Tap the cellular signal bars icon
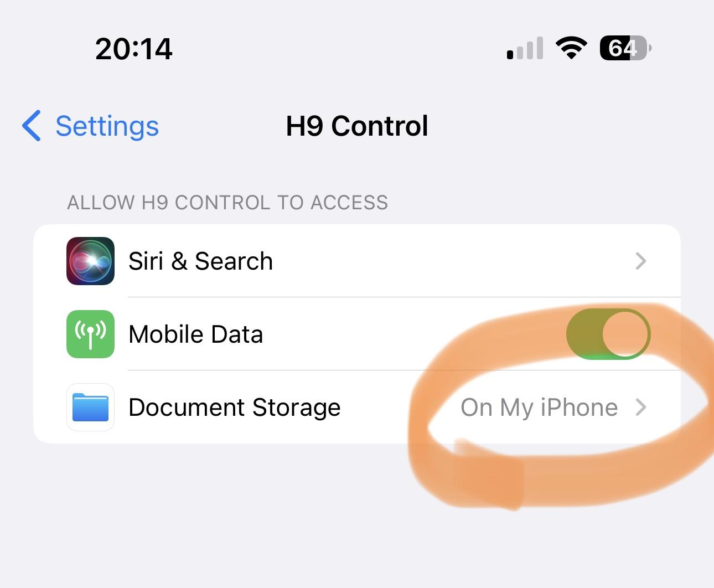Screen dimensions: 714x588 525,49
